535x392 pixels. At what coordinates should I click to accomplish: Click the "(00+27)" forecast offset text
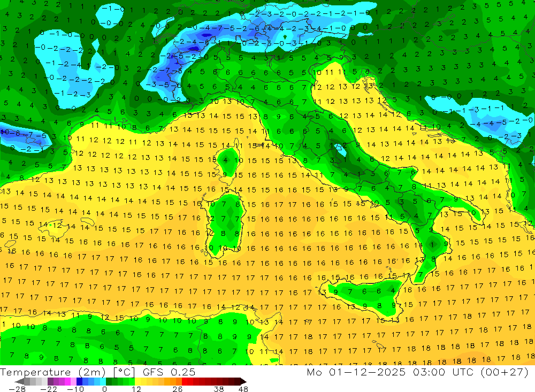click(x=505, y=372)
